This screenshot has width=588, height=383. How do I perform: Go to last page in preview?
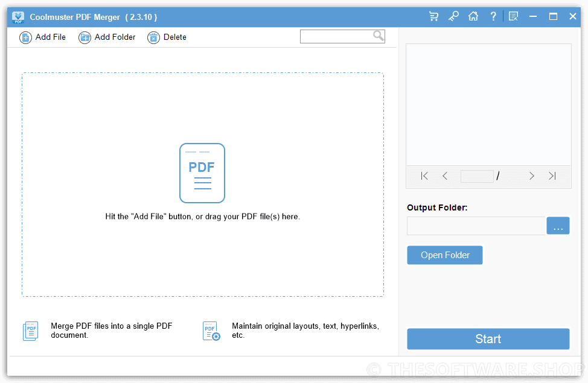(x=552, y=176)
